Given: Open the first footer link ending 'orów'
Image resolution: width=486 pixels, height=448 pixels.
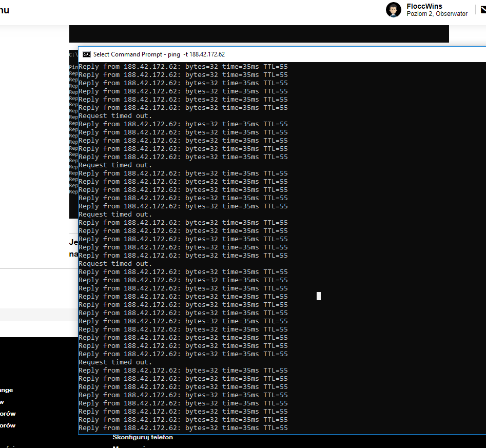Looking at the screenshot, I should pyautogui.click(x=8, y=414).
